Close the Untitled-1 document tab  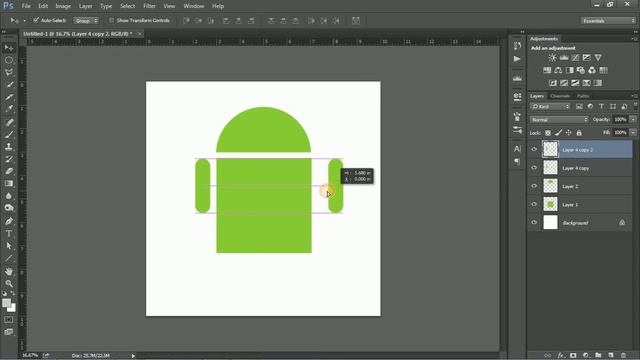coord(140,33)
